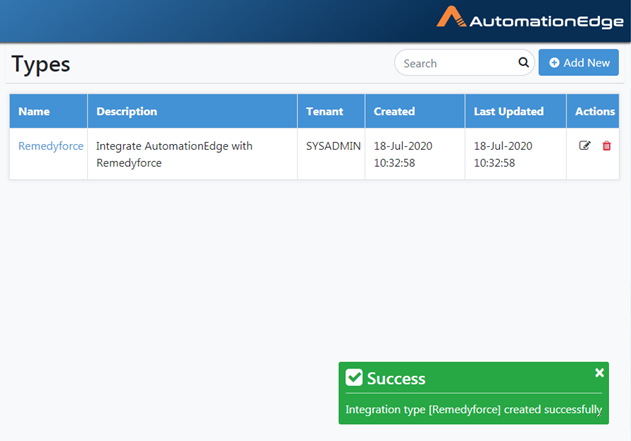
Task: Open the Remedyforce type link
Action: click(x=51, y=146)
